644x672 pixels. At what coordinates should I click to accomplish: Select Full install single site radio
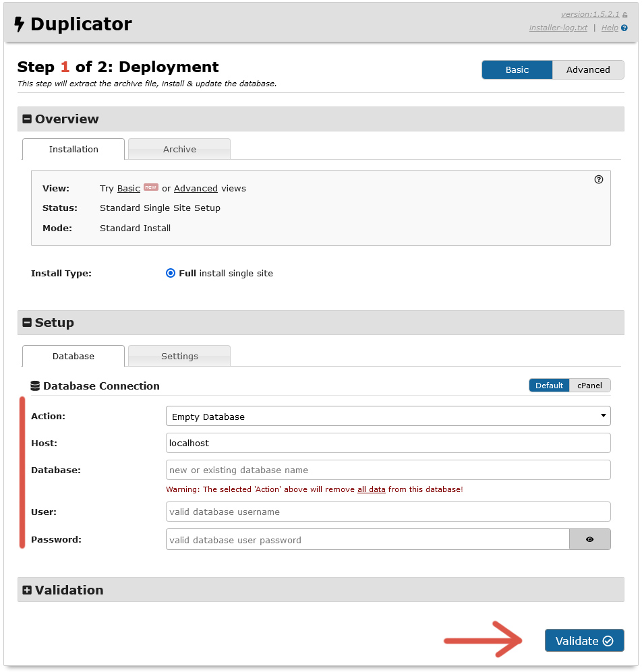click(x=171, y=273)
